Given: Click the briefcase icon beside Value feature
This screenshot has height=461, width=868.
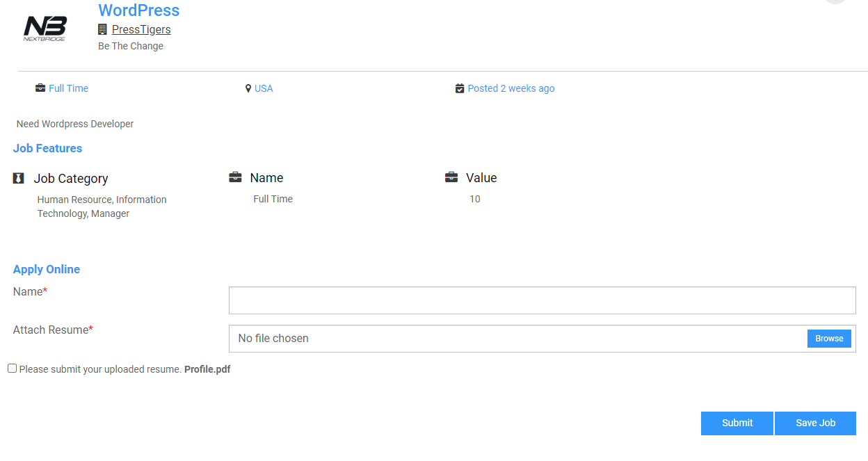Looking at the screenshot, I should point(451,177).
